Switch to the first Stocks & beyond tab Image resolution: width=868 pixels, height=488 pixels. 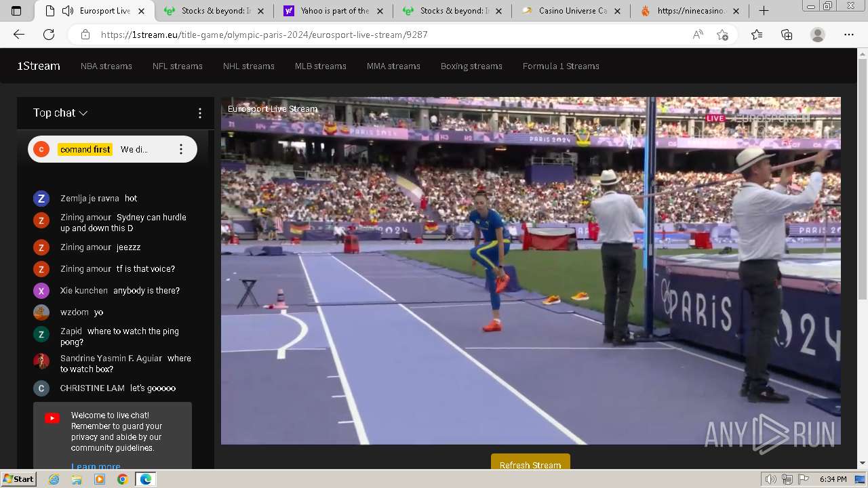pyautogui.click(x=215, y=11)
